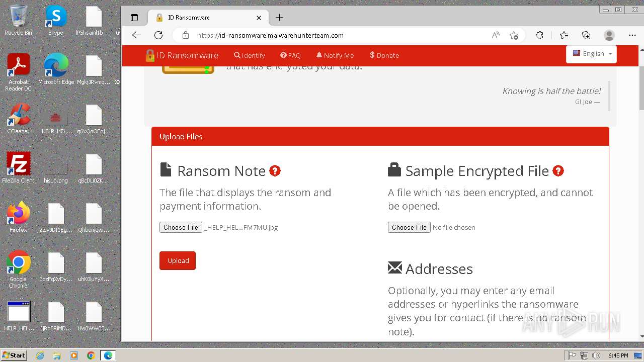Launch Firefox from the desktop
Image resolution: width=644 pixels, height=362 pixels.
click(x=18, y=217)
